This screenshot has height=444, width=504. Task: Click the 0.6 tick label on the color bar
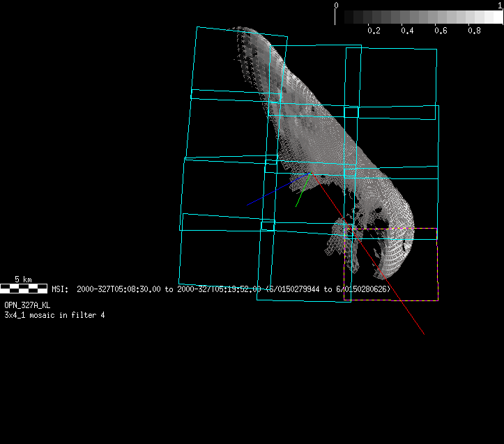click(441, 31)
